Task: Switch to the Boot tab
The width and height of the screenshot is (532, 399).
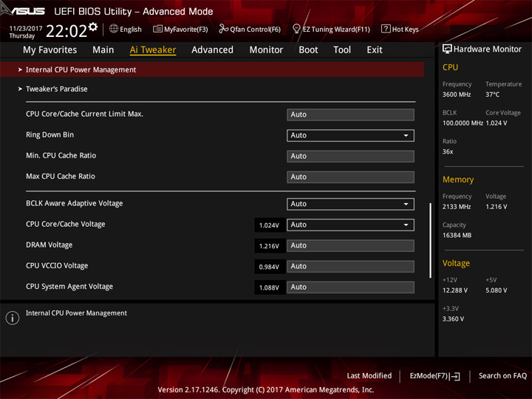Action: 308,50
